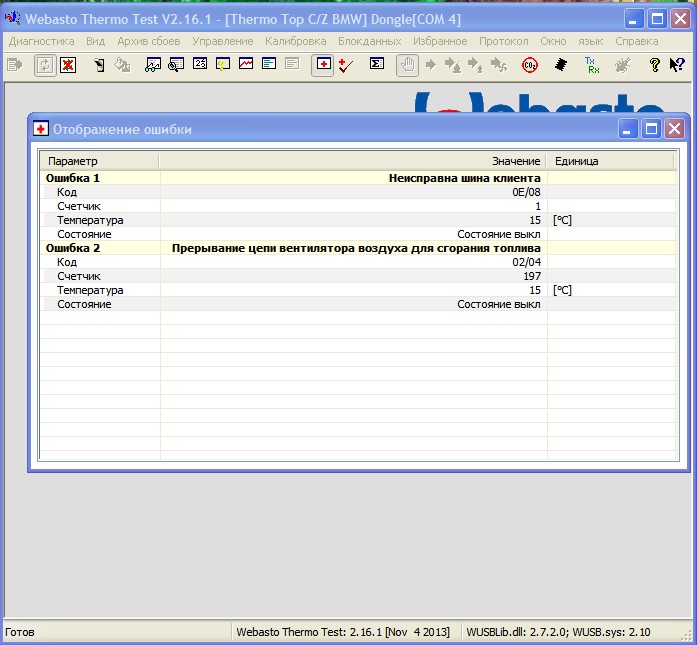
Task: Toggle the red cross error display button
Action: tap(323, 65)
